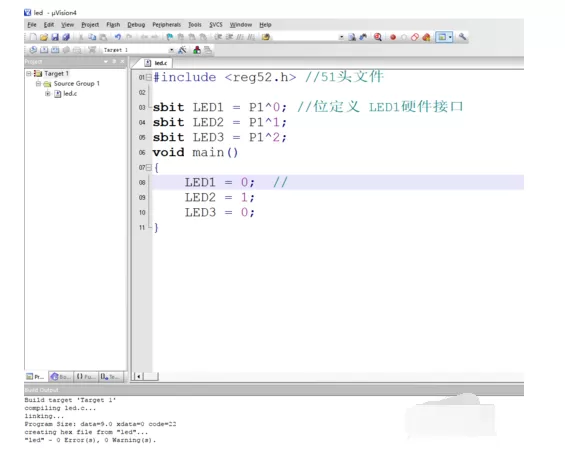Switch to the Templates tab in the bottom panel
This screenshot has height=455, width=565.
point(110,377)
